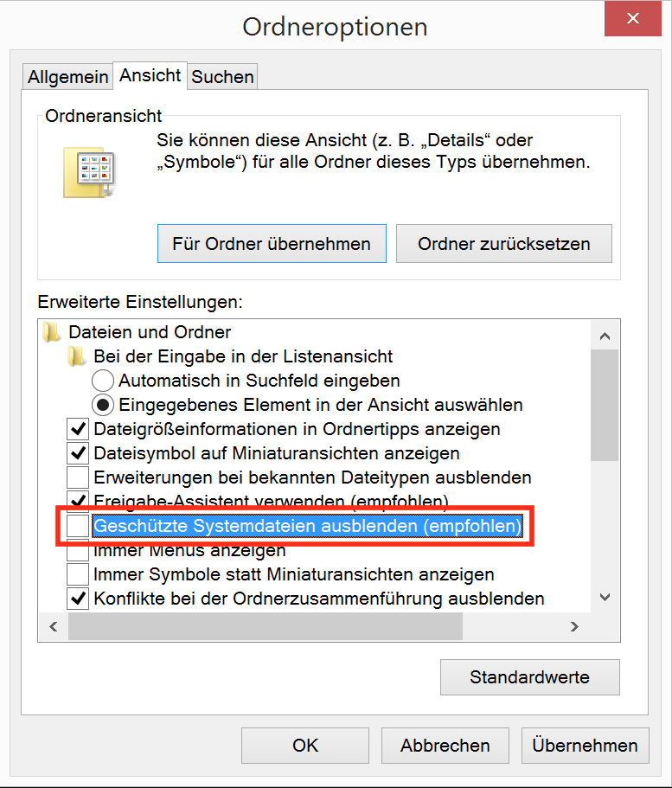Click the right arrow of horizontal scrollbar
The image size is (672, 788).
(x=573, y=626)
